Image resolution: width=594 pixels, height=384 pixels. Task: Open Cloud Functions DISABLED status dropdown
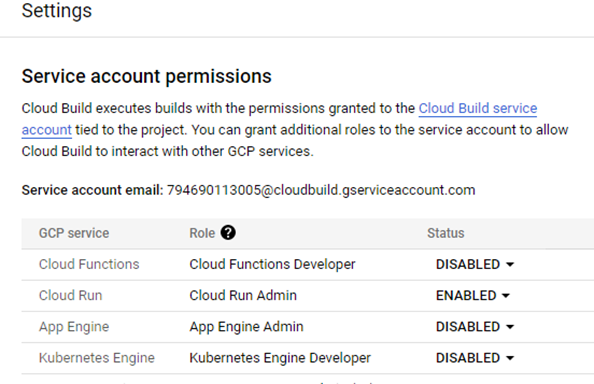tap(475, 264)
